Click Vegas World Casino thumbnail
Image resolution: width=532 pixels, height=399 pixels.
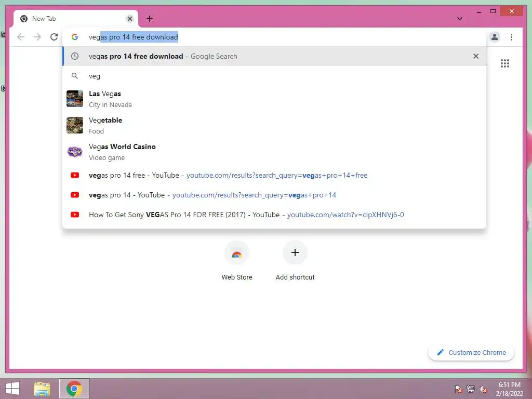75,152
